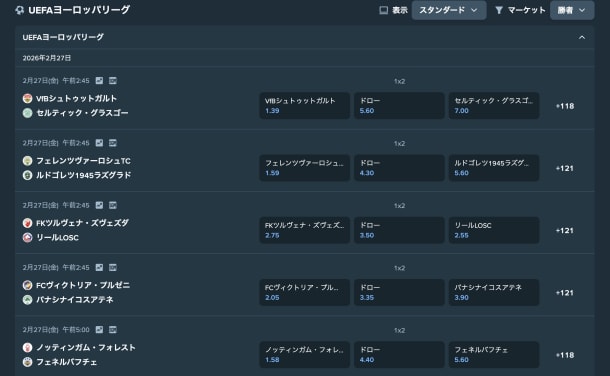Screen dimensions: 610x376
Task: Bet on ドロー at 3.50 odds
Action: point(399,230)
